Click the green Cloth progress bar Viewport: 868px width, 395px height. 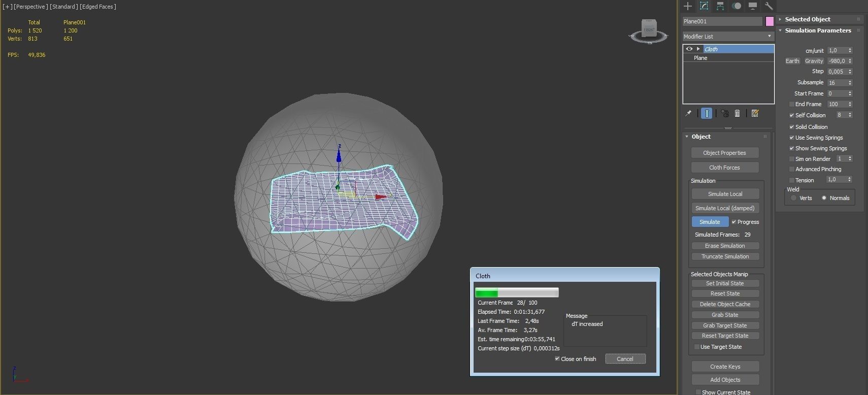click(x=517, y=292)
